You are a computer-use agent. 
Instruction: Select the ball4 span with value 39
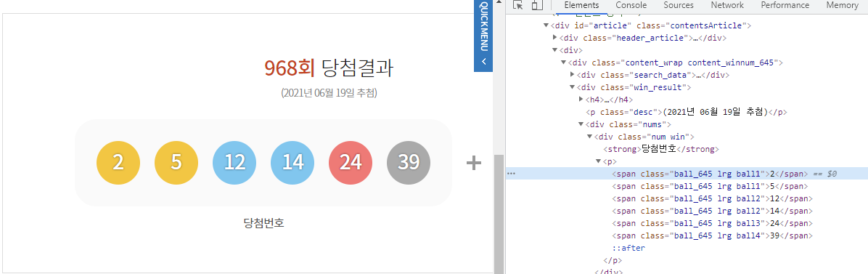coord(712,235)
